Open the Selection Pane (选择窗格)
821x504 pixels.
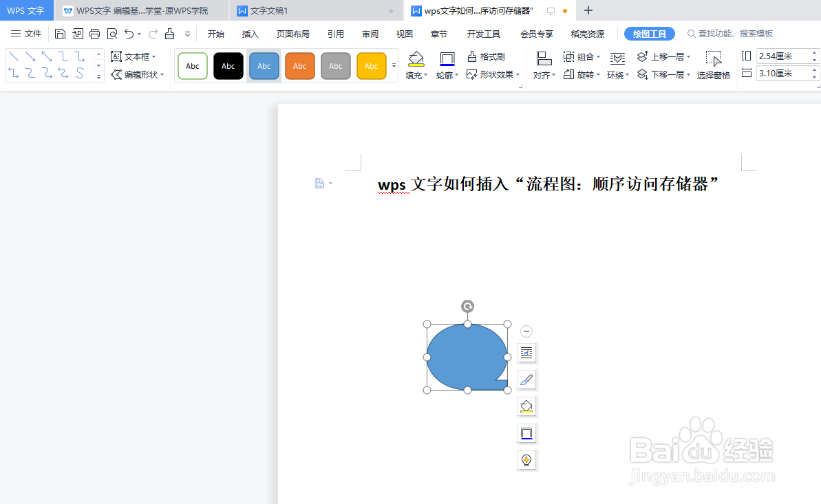(713, 65)
